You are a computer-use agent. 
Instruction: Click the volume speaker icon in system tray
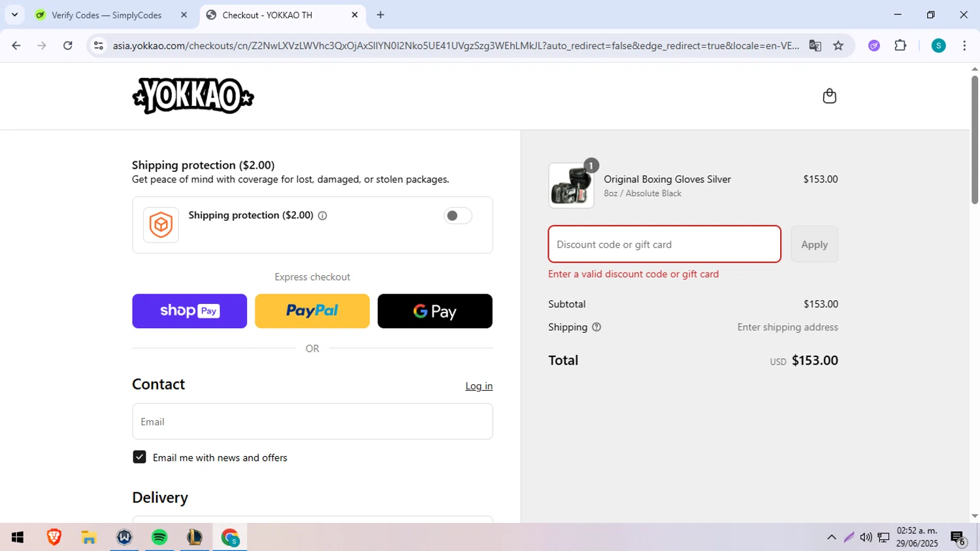pos(866,537)
